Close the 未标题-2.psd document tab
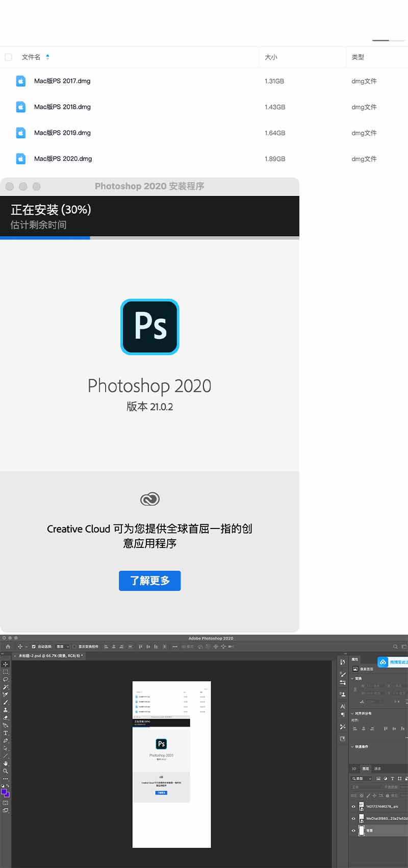This screenshot has width=408, height=868. 15,656
